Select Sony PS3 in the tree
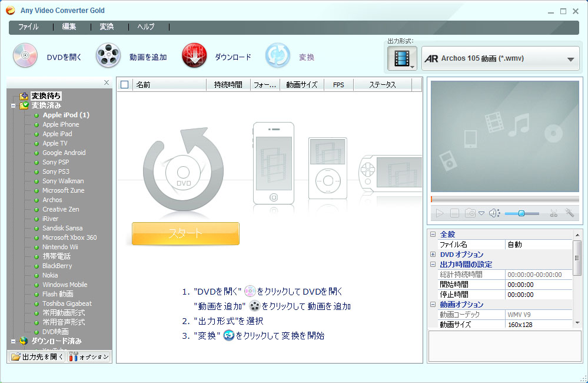This screenshot has width=588, height=383. pos(55,171)
